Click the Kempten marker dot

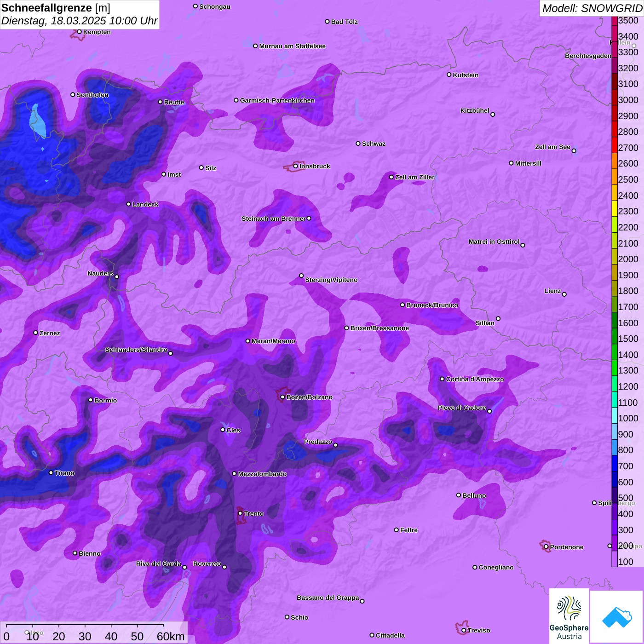click(x=79, y=32)
